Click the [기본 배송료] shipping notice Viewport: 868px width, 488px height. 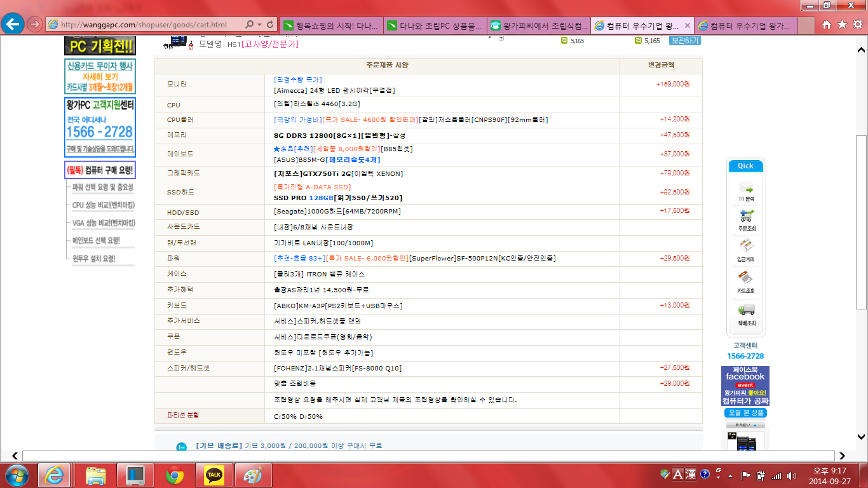tap(289, 446)
